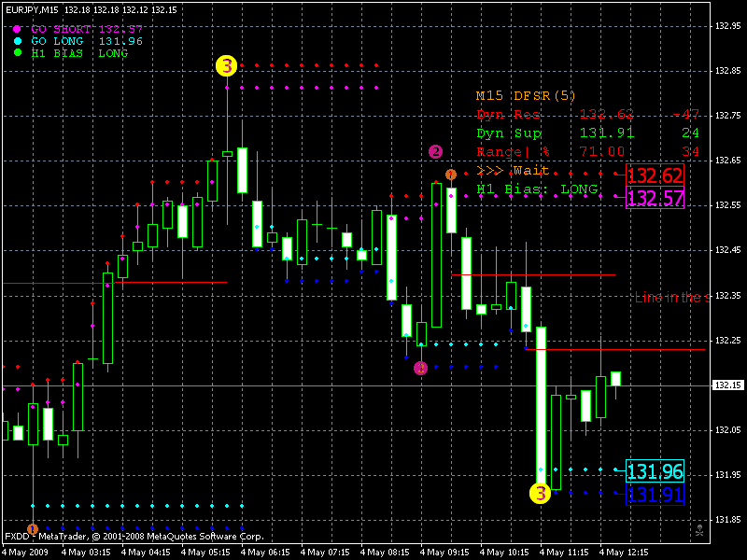Click the Range| % 71.00 row

pos(587,151)
